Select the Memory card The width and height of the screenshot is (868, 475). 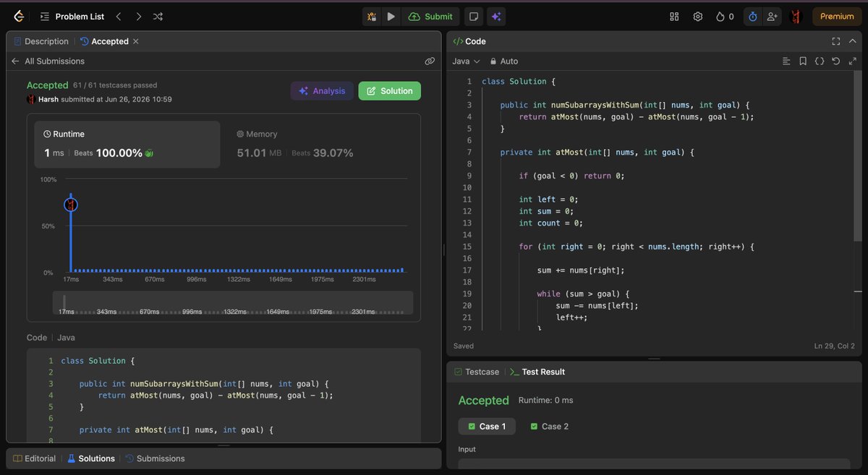[320, 144]
